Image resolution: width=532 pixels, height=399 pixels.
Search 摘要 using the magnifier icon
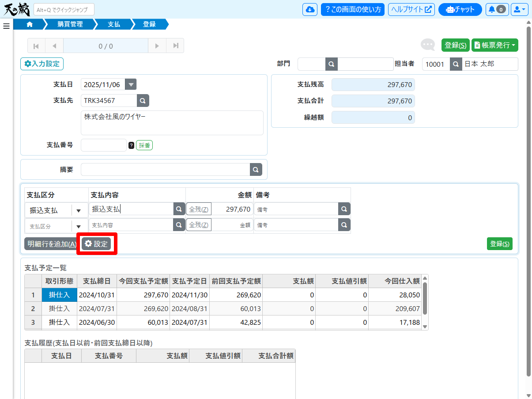click(x=256, y=170)
